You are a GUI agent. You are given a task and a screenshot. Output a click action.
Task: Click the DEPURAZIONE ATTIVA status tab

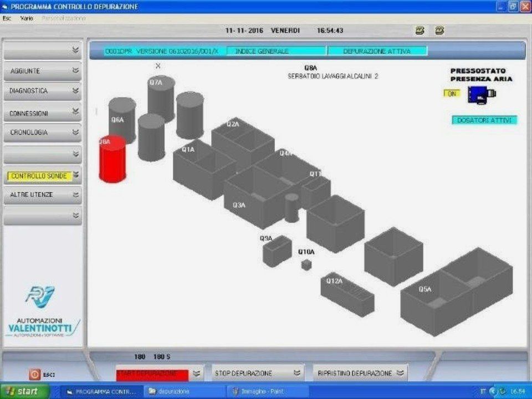pyautogui.click(x=377, y=51)
